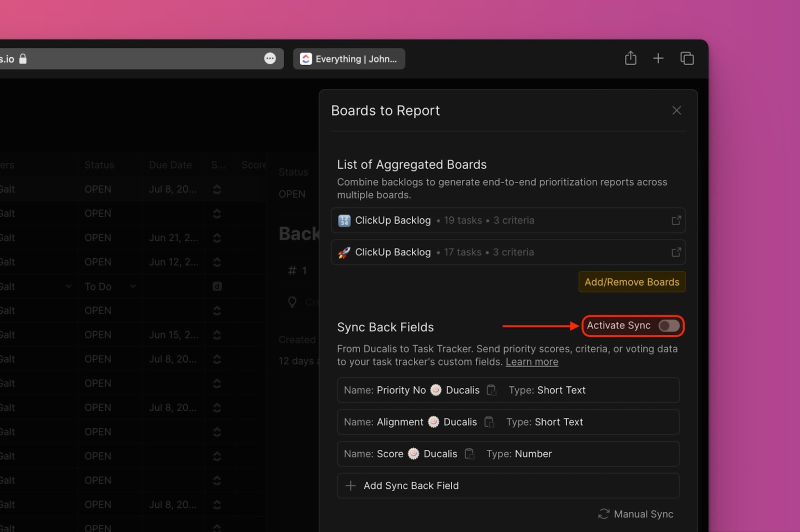800x532 pixels.
Task: Select the Score sync field row
Action: click(508, 454)
